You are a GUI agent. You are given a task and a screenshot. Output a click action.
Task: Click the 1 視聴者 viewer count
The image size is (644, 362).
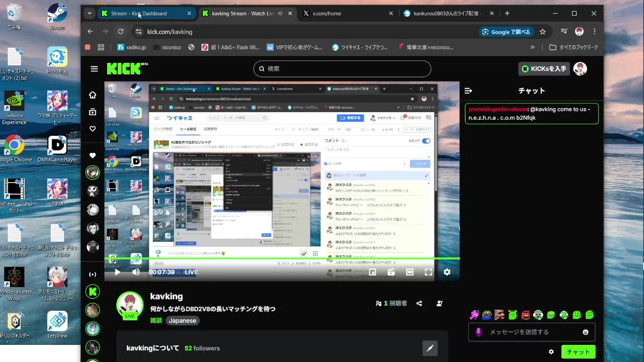click(391, 304)
